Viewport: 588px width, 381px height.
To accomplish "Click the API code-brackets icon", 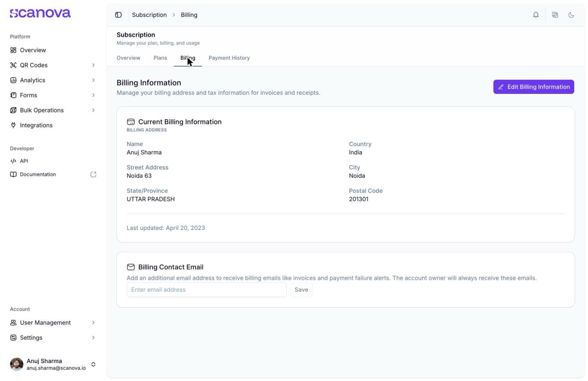I will (x=13, y=161).
